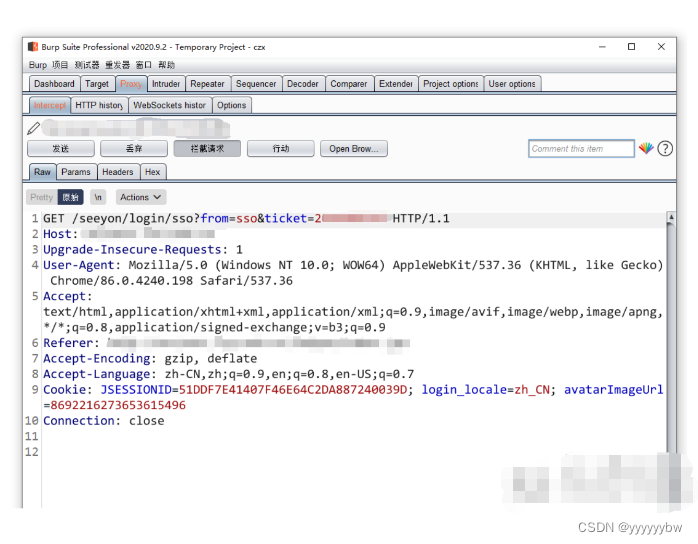Click the 行动 (action) button
Viewport: 698px width, 544px height.
[280, 149]
